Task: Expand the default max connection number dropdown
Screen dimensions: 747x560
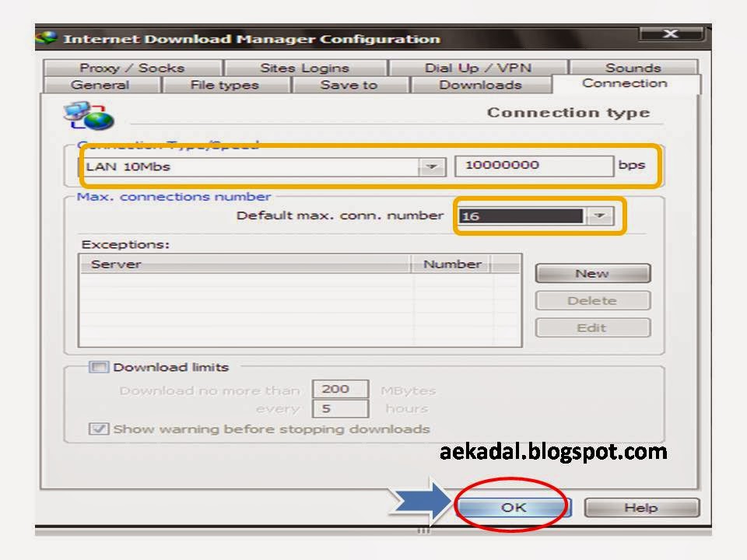Action: [599, 215]
